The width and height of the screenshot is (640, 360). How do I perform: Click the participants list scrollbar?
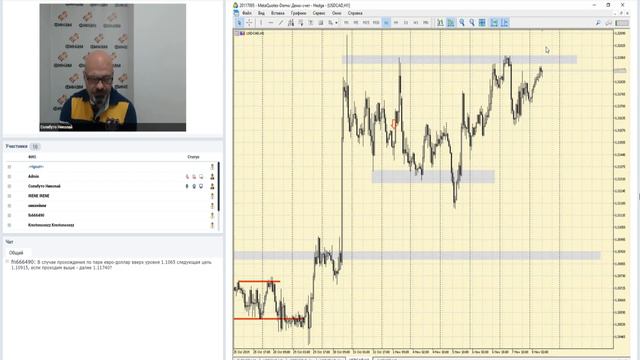(x=219, y=187)
